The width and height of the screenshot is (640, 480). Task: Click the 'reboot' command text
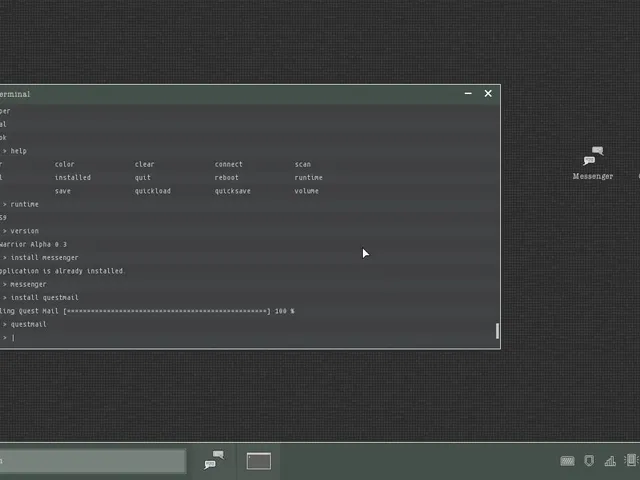pos(227,178)
